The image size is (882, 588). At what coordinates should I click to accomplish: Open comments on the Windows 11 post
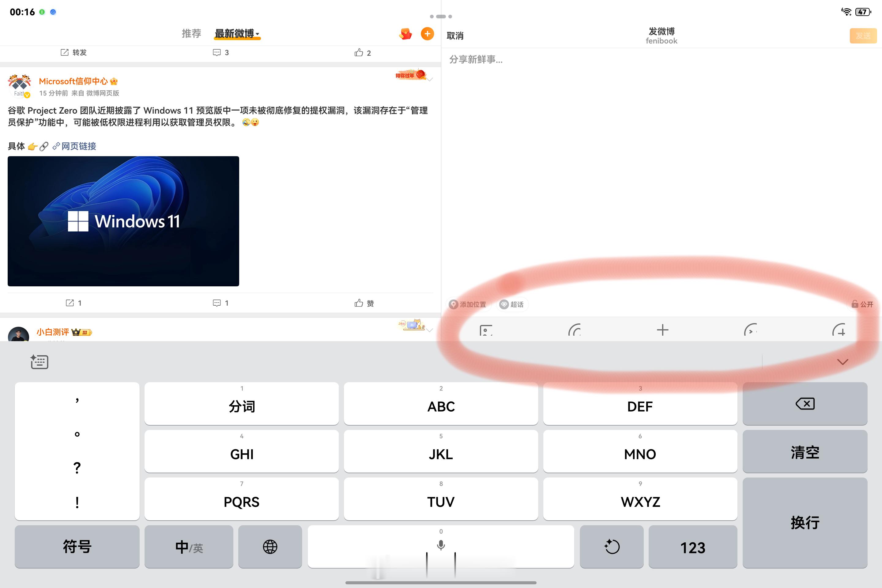pos(221,303)
